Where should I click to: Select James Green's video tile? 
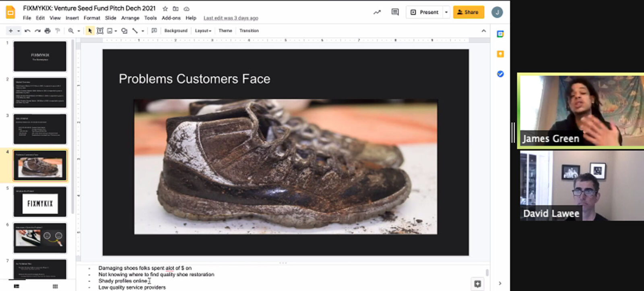pyautogui.click(x=581, y=110)
